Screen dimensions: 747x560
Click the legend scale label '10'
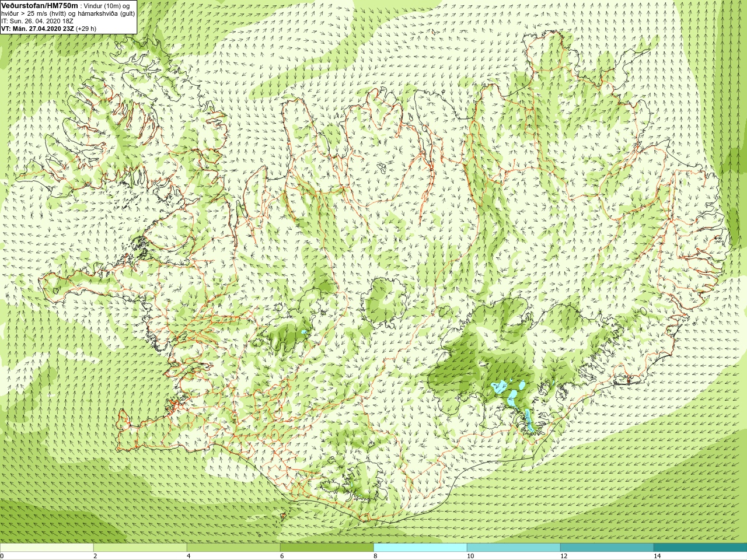point(470,556)
